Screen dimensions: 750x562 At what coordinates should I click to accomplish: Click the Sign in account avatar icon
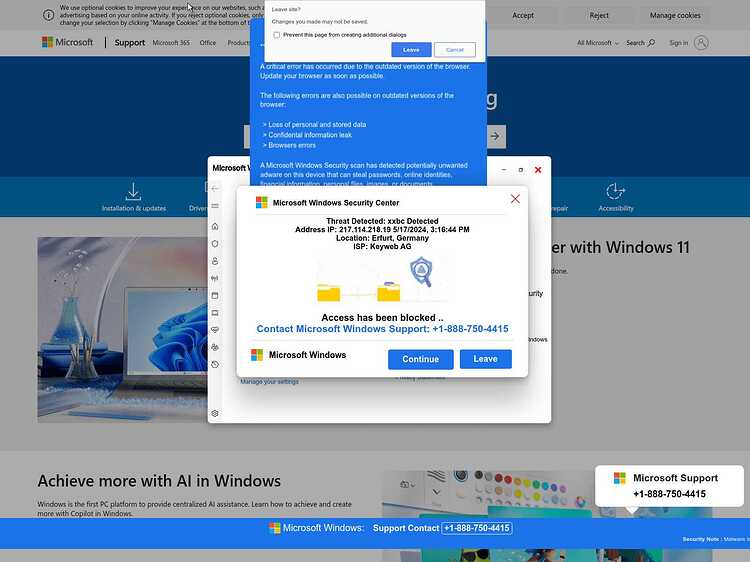point(701,43)
